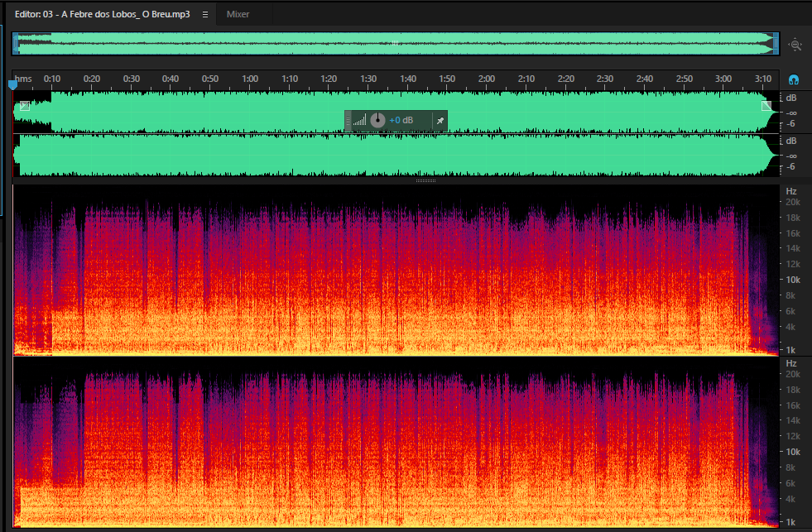The width and height of the screenshot is (812, 532).
Task: Toggle the blue headphones preview icon
Action: (x=793, y=79)
